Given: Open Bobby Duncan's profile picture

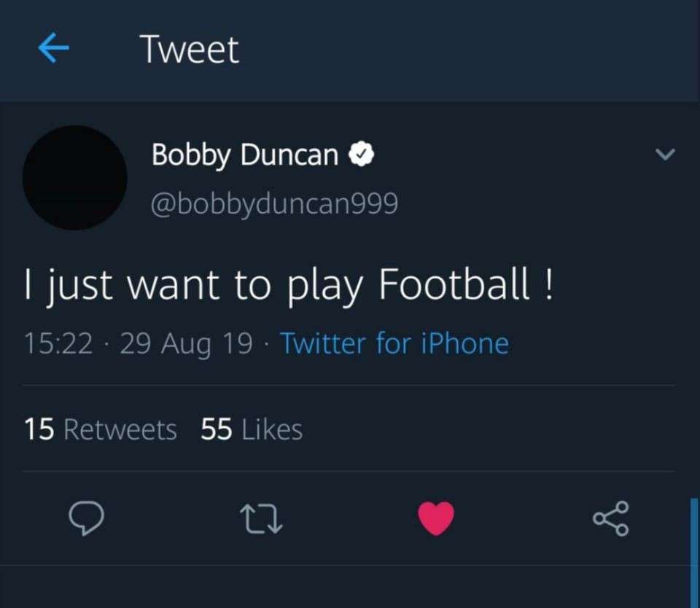Looking at the screenshot, I should coord(75,178).
